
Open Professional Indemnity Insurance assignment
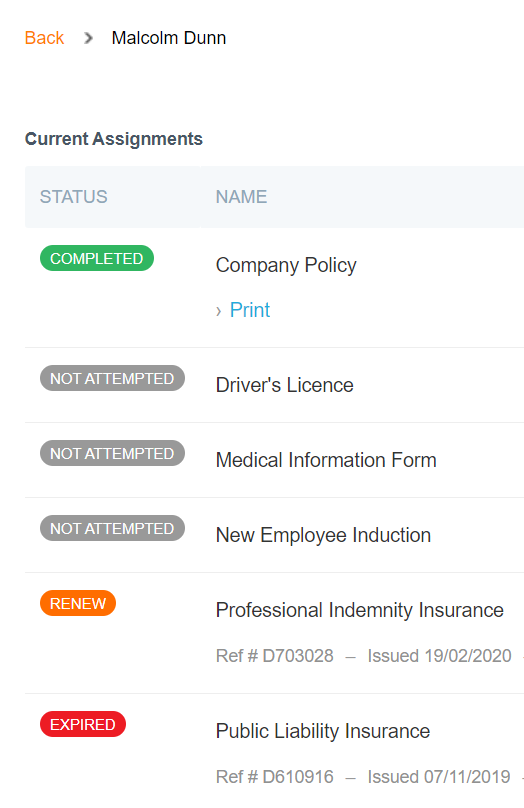point(360,610)
